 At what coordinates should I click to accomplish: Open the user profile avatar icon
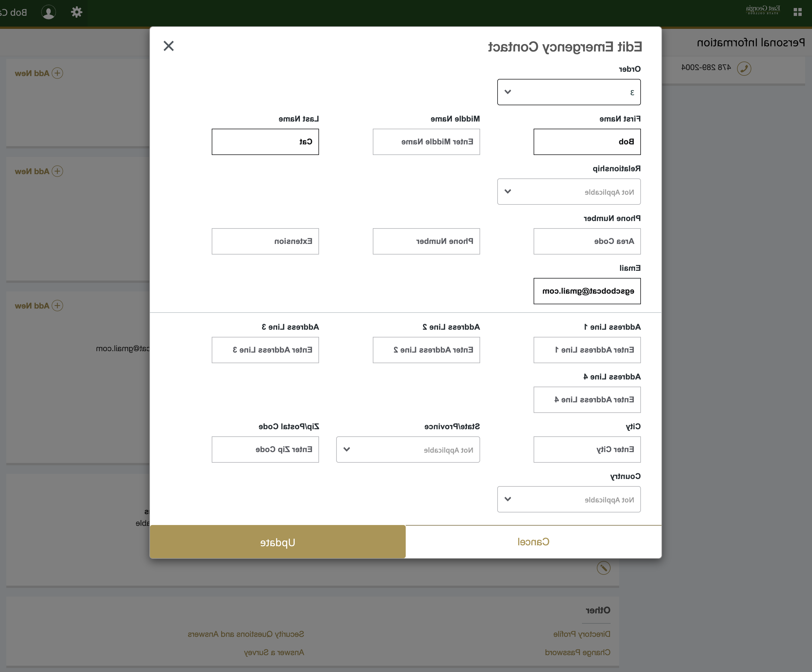48,12
